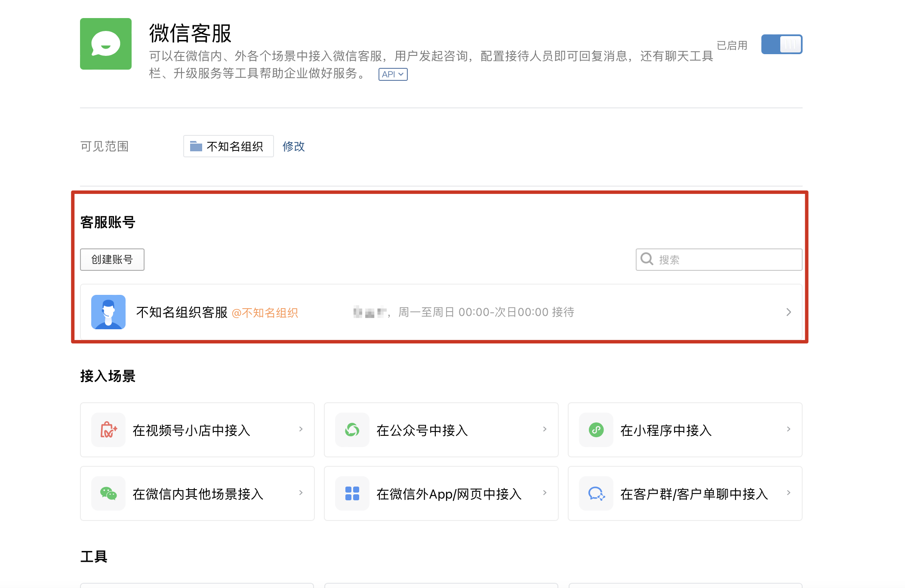
Task: Click the 视频号小店 shop bag icon
Action: coord(108,430)
